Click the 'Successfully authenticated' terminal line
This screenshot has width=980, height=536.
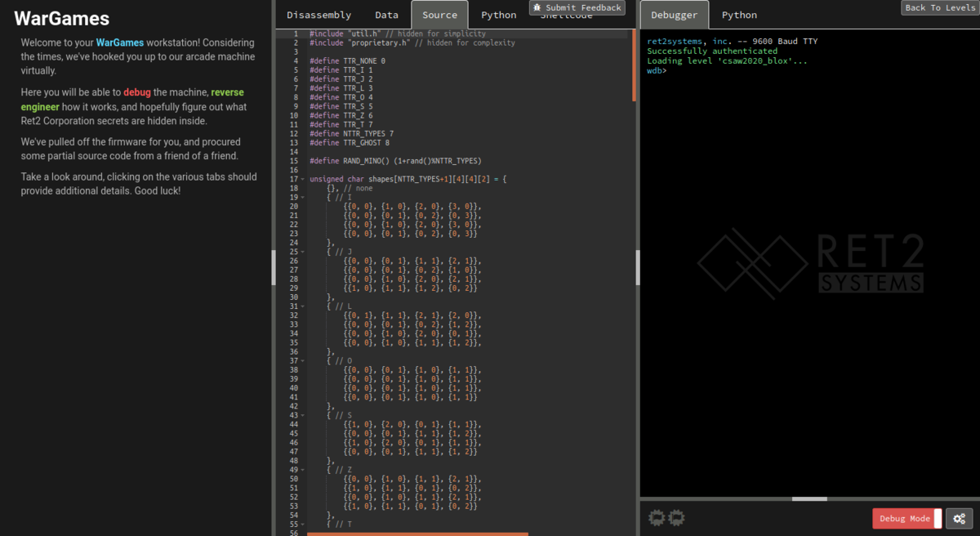click(x=712, y=51)
